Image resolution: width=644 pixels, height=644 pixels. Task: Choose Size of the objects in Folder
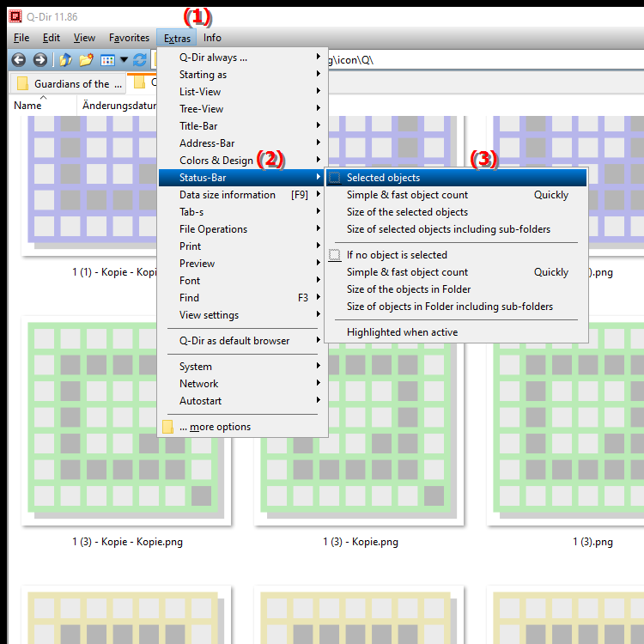pos(456,289)
